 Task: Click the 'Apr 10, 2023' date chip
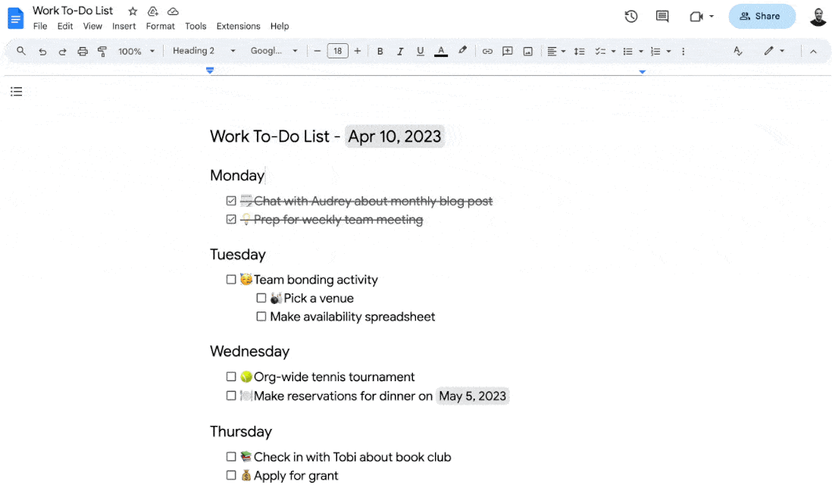tap(394, 136)
